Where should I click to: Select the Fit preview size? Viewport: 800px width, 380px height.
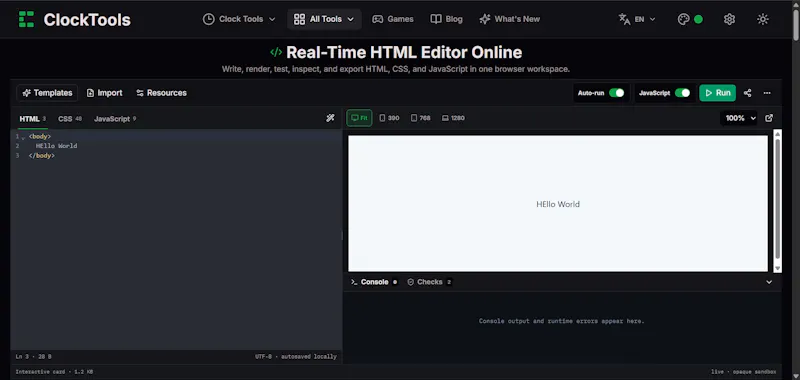[x=359, y=118]
